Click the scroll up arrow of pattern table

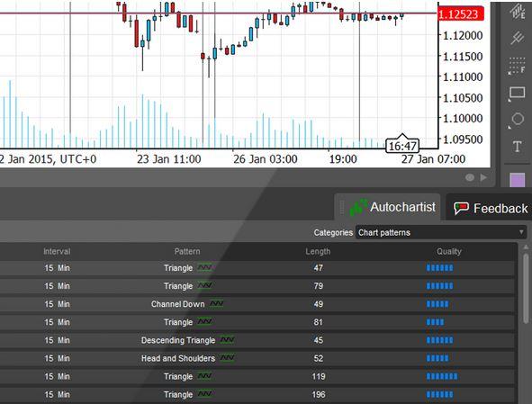tap(526, 247)
